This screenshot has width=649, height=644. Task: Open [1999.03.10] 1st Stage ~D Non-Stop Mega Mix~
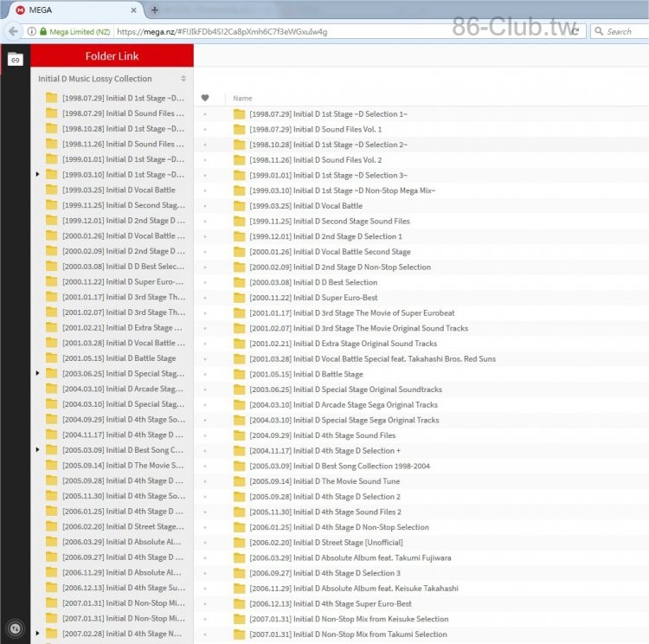click(343, 190)
